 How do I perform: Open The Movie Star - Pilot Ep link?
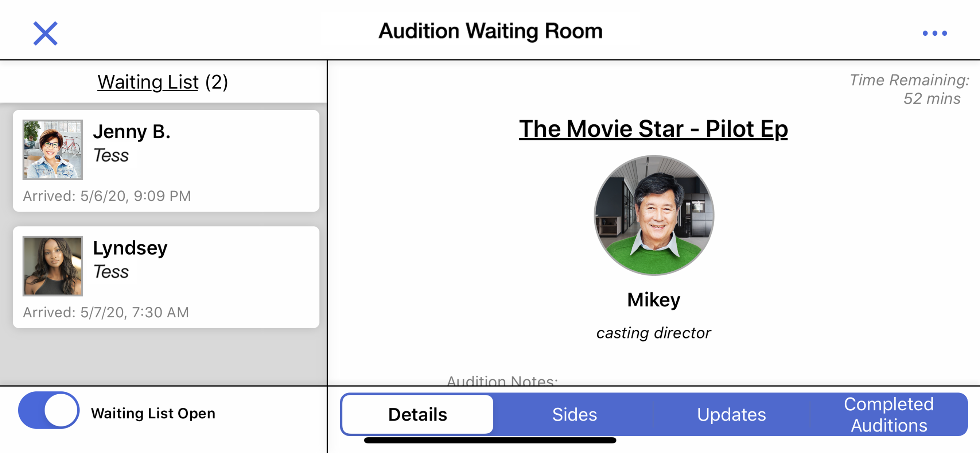click(653, 129)
